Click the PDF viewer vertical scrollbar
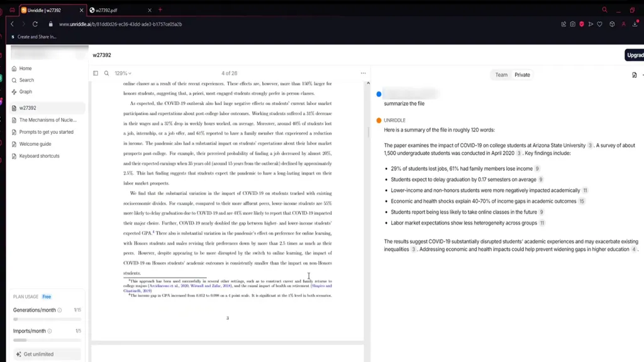This screenshot has width=644, height=362. [x=368, y=131]
